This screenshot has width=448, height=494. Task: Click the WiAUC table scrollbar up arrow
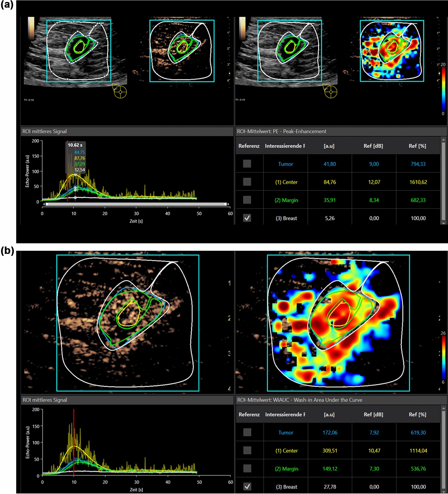tap(443, 408)
